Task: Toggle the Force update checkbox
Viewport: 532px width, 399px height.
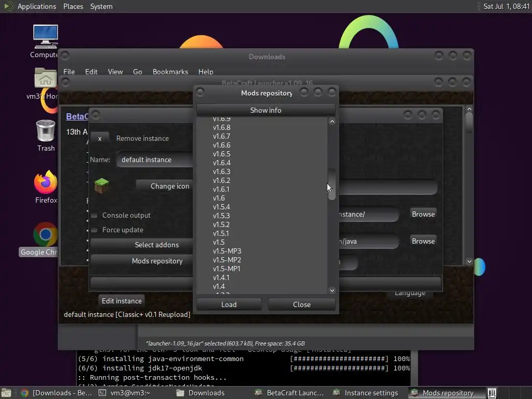Action: (95, 230)
